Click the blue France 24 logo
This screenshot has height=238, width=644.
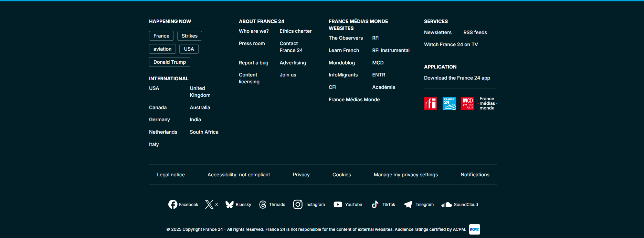(x=449, y=103)
